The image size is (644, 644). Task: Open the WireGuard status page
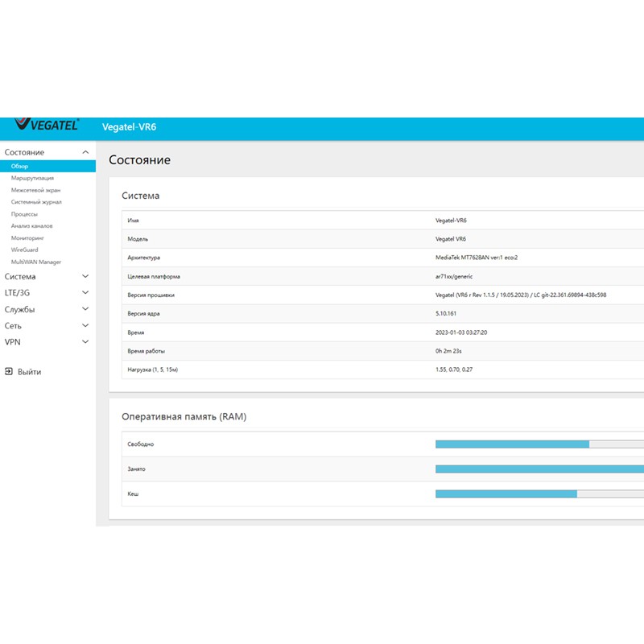tap(25, 250)
